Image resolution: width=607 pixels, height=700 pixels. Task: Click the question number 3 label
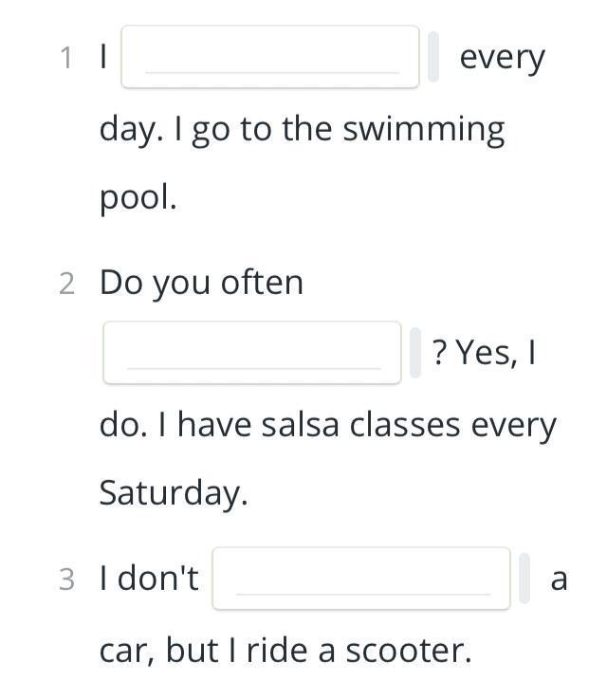click(67, 579)
